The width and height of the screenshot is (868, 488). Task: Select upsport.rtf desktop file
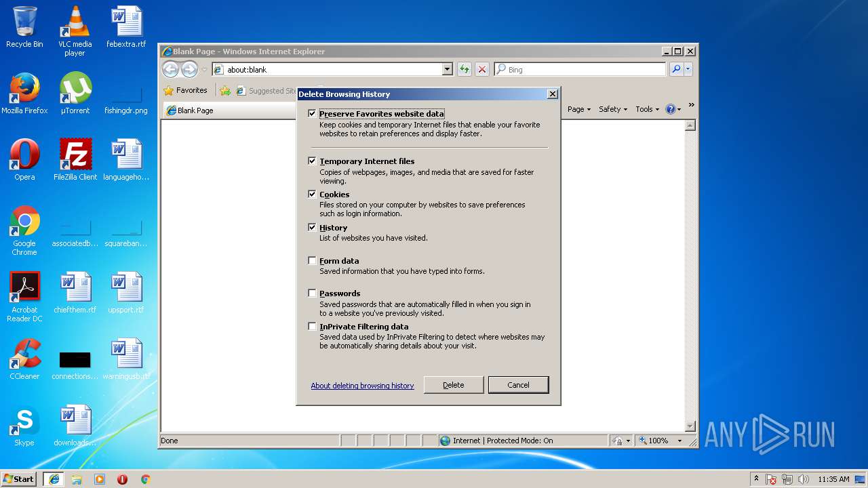126,293
